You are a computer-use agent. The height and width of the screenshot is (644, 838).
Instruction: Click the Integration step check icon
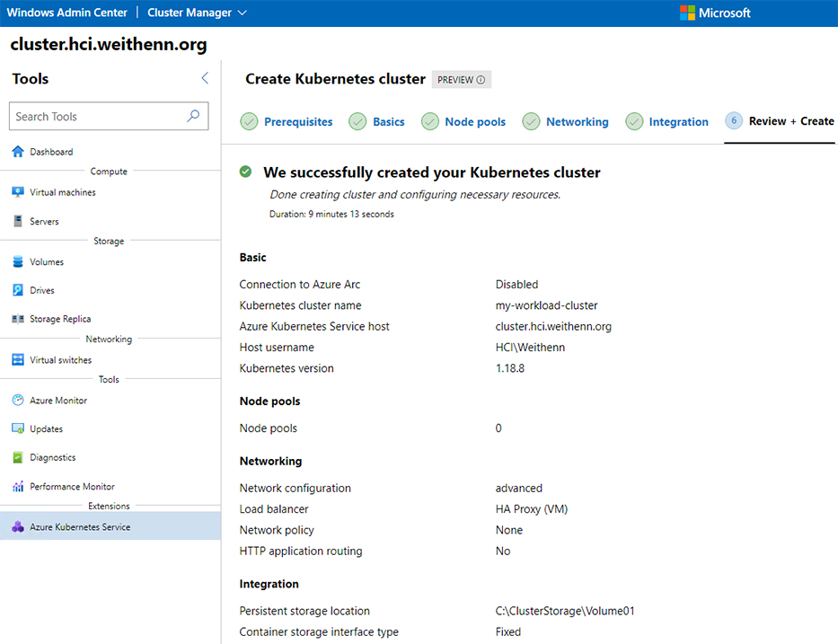(x=634, y=122)
